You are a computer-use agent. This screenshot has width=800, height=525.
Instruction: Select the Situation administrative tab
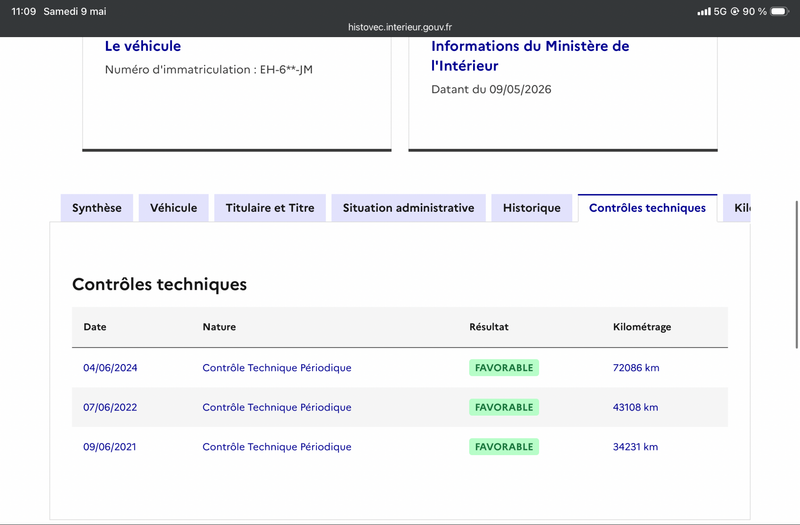[x=409, y=208]
